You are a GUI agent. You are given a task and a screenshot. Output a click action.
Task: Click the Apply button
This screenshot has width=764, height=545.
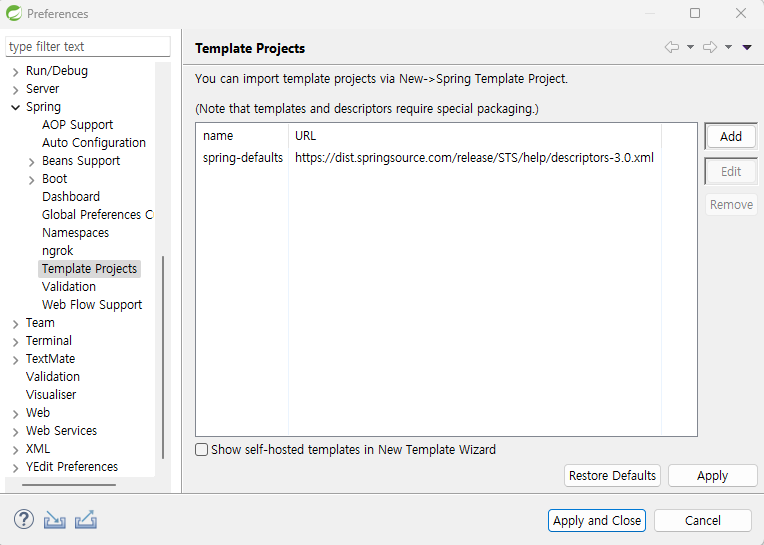coord(712,475)
